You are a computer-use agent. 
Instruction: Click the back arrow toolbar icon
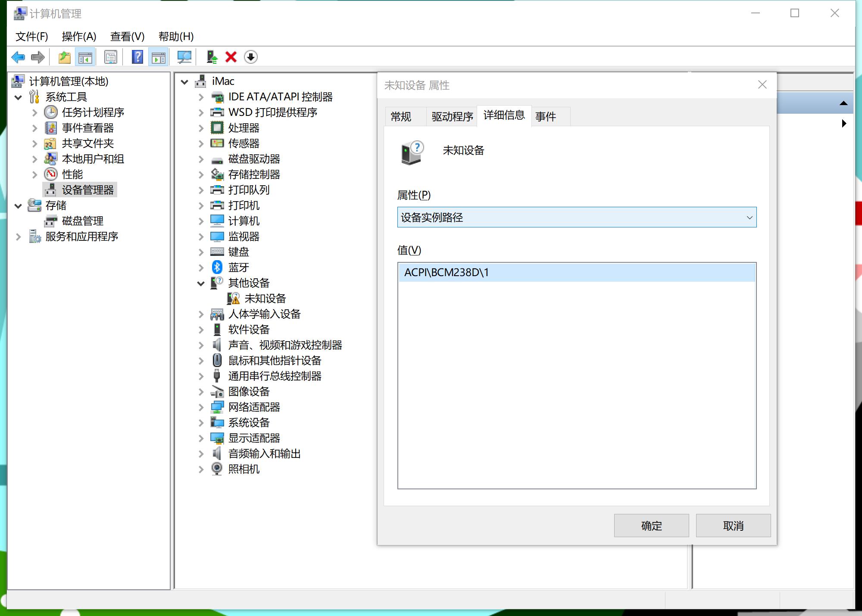coord(18,57)
